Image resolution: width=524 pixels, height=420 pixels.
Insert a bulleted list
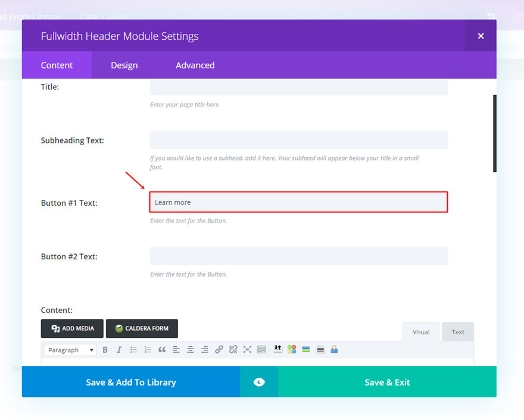pos(133,349)
